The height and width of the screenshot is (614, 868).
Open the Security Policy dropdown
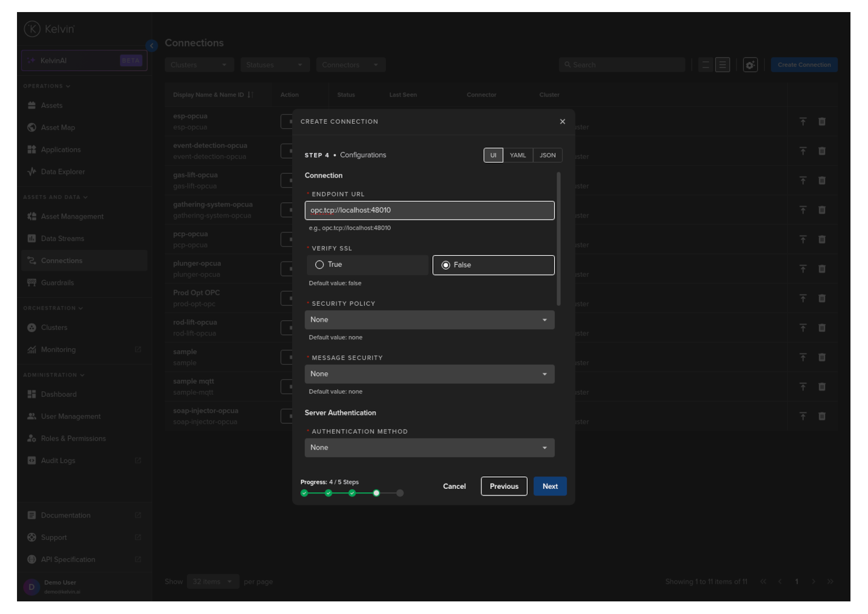click(x=429, y=320)
